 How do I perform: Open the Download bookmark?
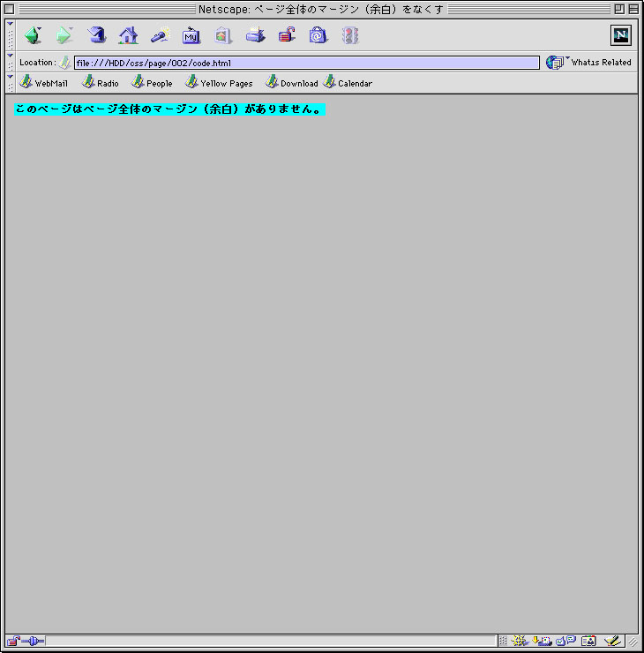tap(291, 82)
